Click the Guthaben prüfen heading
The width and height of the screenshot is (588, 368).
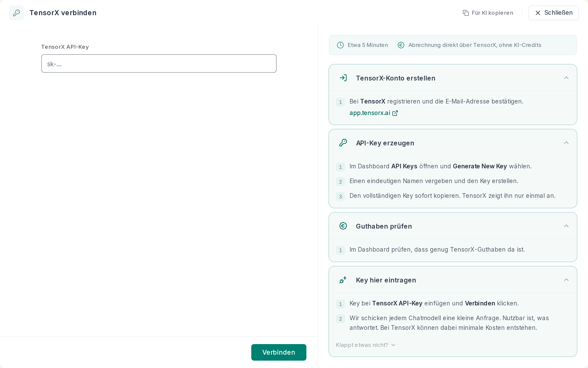tap(384, 226)
